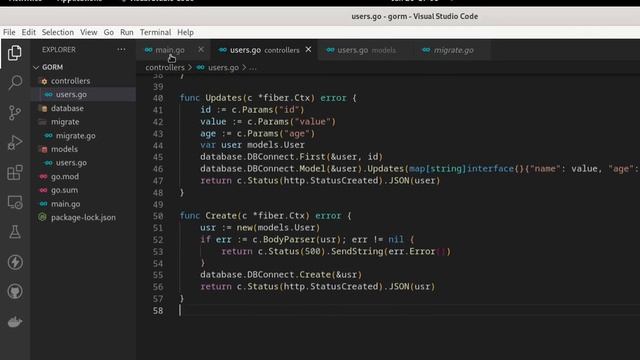
Task: Expand the database folder
Action: click(83, 108)
